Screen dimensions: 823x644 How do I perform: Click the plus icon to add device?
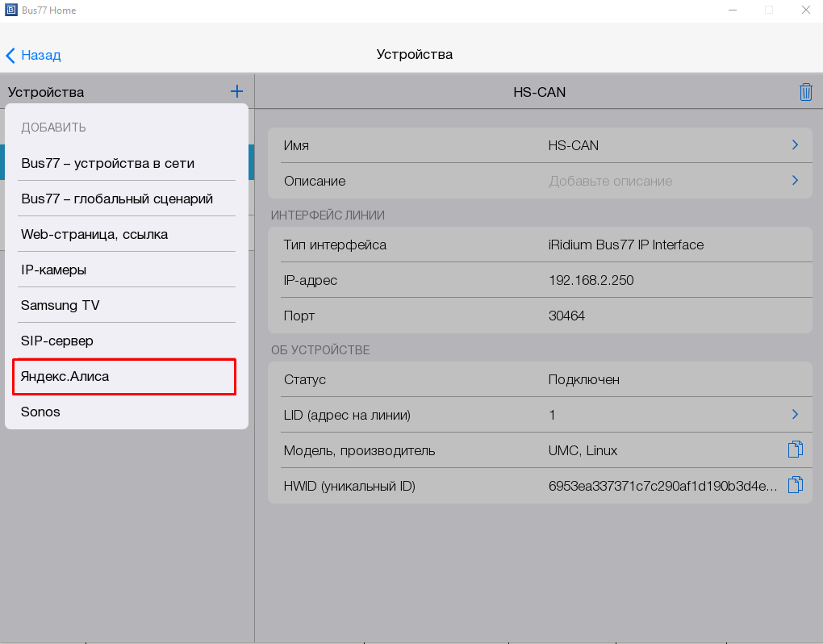pos(236,92)
